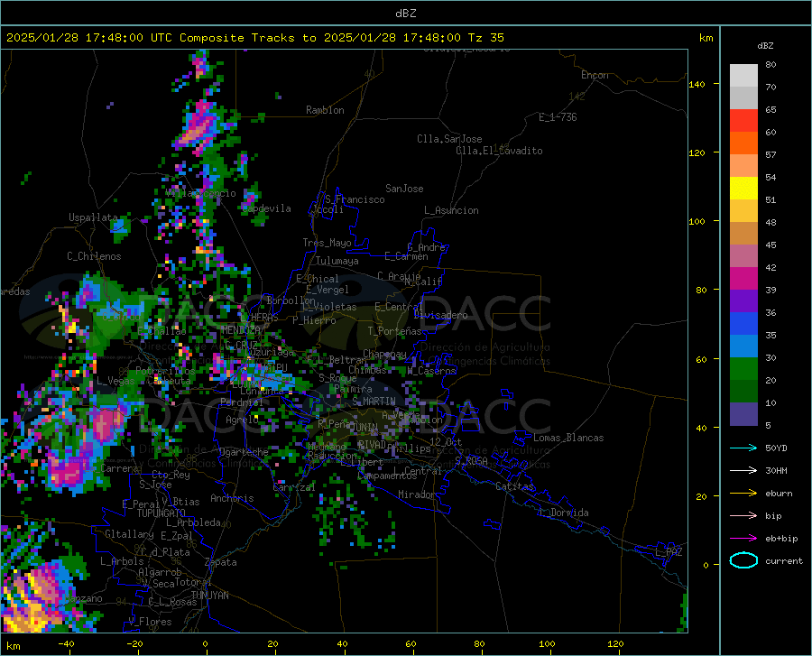Click the 'Tres_Mayo' map label
This screenshot has width=812, height=656.
[x=327, y=243]
